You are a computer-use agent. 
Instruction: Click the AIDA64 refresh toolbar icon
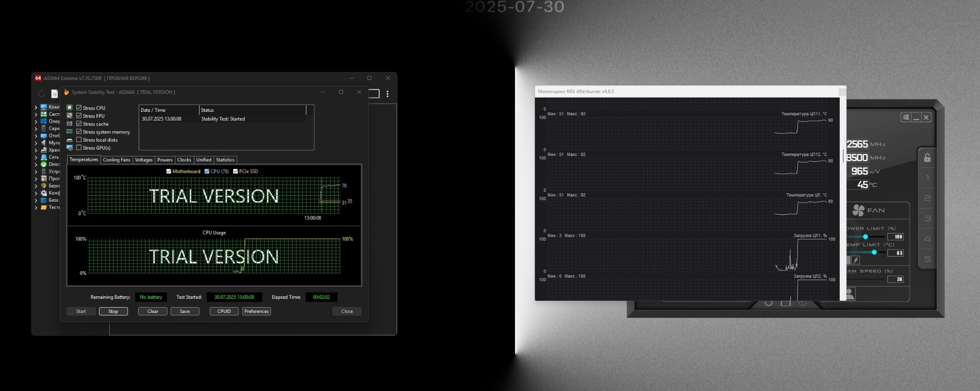(41, 93)
